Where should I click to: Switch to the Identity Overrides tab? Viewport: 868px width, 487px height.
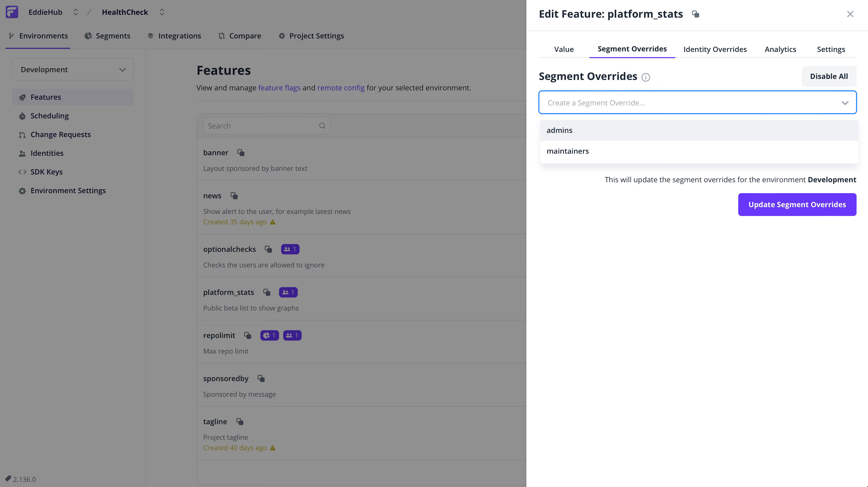pyautogui.click(x=715, y=49)
